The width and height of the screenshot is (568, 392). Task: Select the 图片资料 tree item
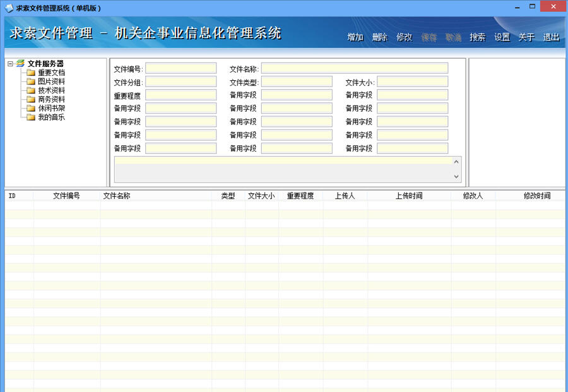(52, 81)
